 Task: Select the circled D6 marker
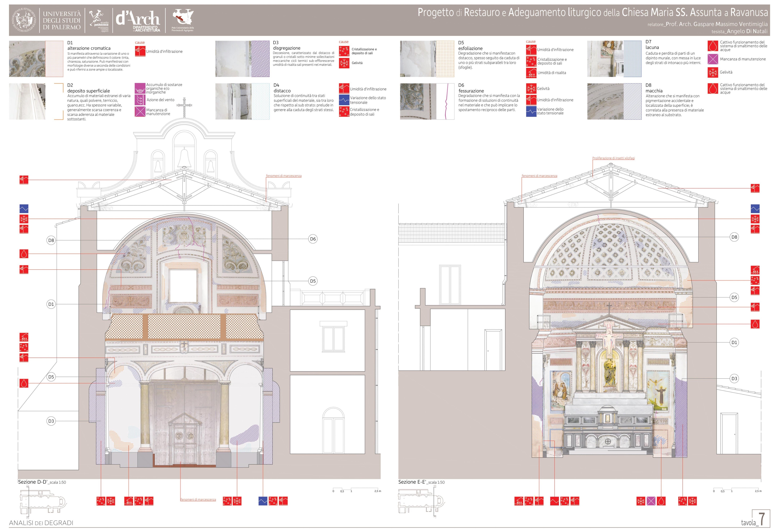(313, 239)
